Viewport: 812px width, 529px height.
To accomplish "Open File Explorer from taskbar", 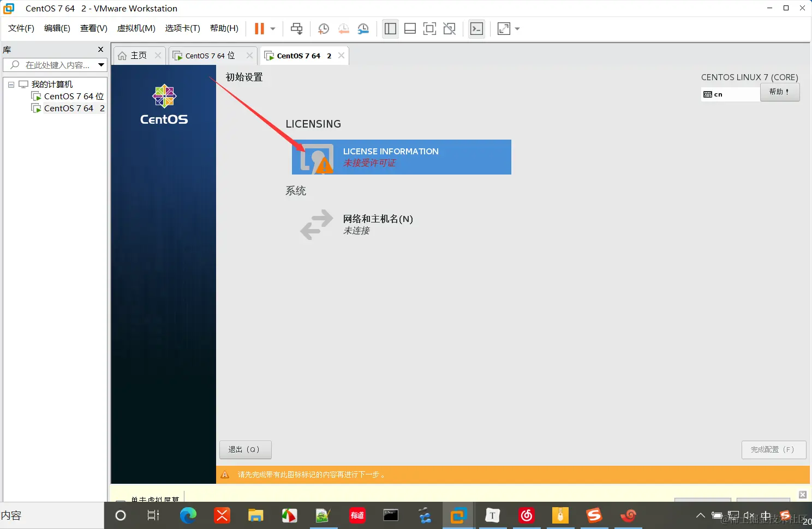I will (x=256, y=515).
